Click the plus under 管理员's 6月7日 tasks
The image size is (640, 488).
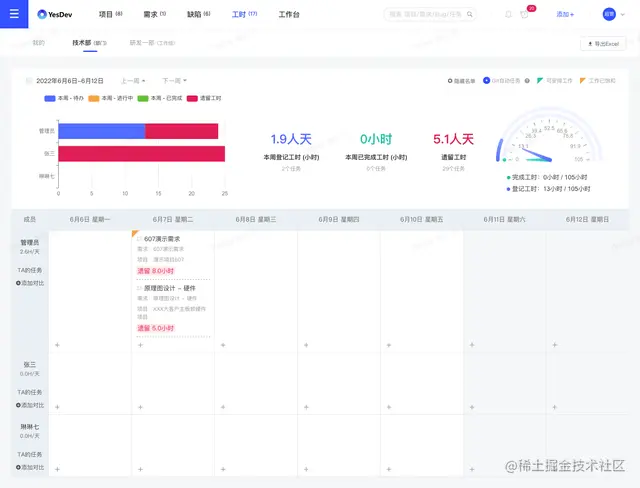(140, 345)
